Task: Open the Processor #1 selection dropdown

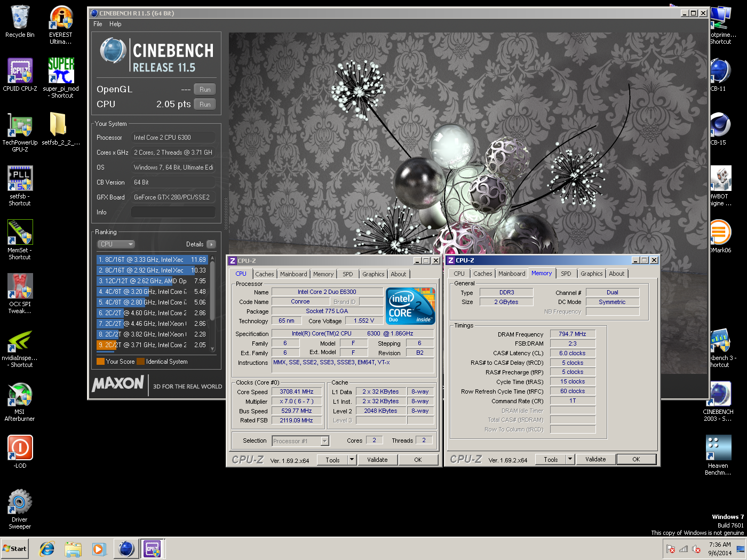Action: (300, 441)
